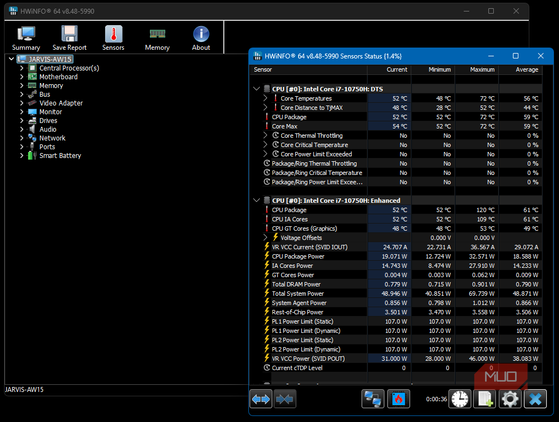Image resolution: width=559 pixels, height=422 pixels.
Task: Click the clock reset timer icon
Action: tap(460, 399)
